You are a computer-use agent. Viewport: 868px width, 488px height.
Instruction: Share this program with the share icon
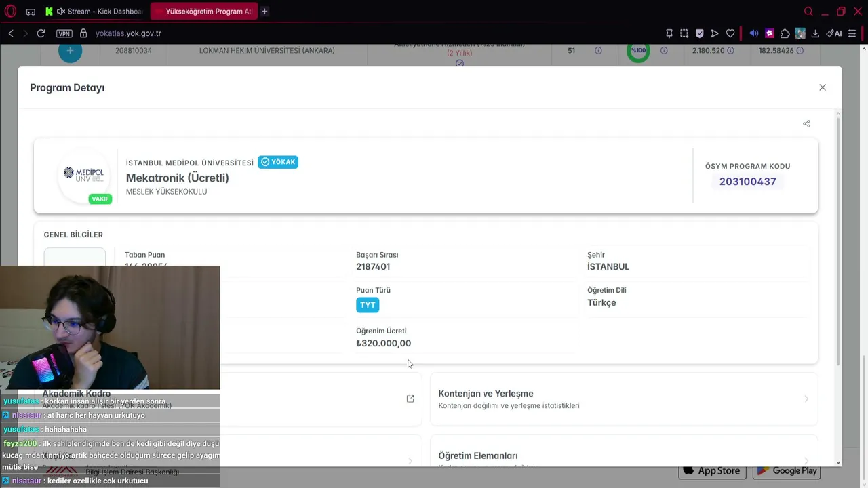click(x=806, y=123)
